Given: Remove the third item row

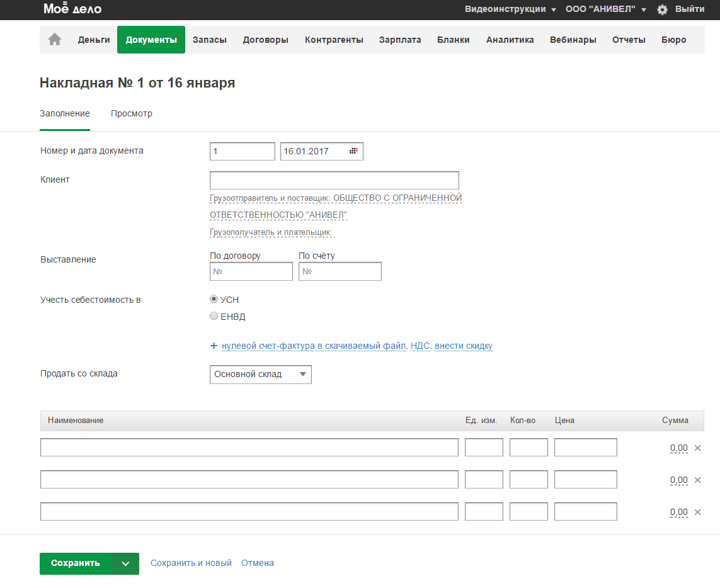Looking at the screenshot, I should [697, 512].
